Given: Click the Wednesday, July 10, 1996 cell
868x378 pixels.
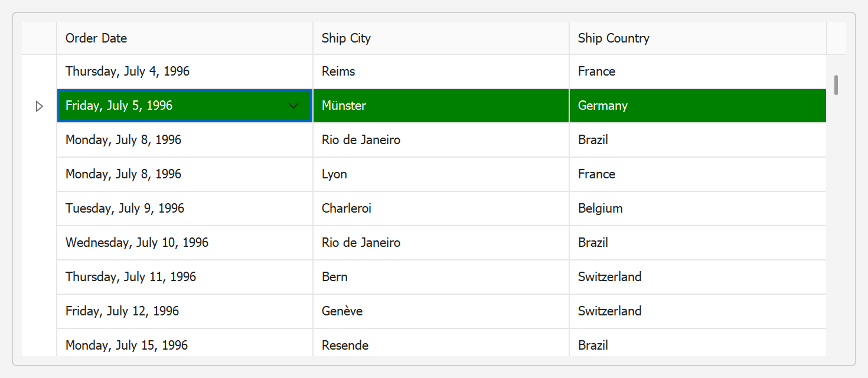Looking at the screenshot, I should 184,243.
